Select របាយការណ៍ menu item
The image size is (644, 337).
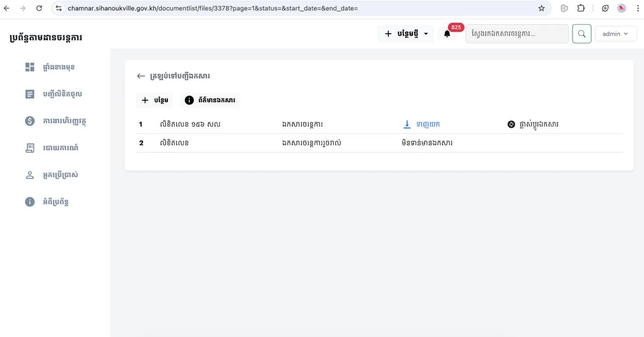[60, 148]
